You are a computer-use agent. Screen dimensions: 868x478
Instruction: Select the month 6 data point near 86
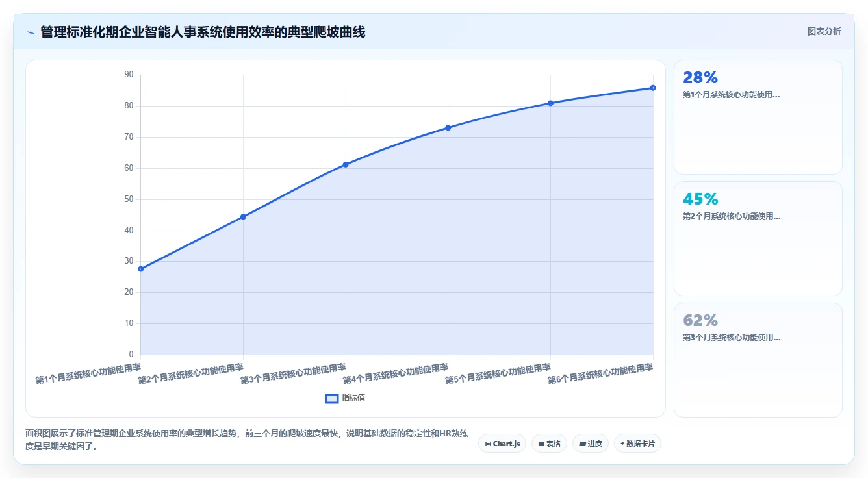coord(653,88)
